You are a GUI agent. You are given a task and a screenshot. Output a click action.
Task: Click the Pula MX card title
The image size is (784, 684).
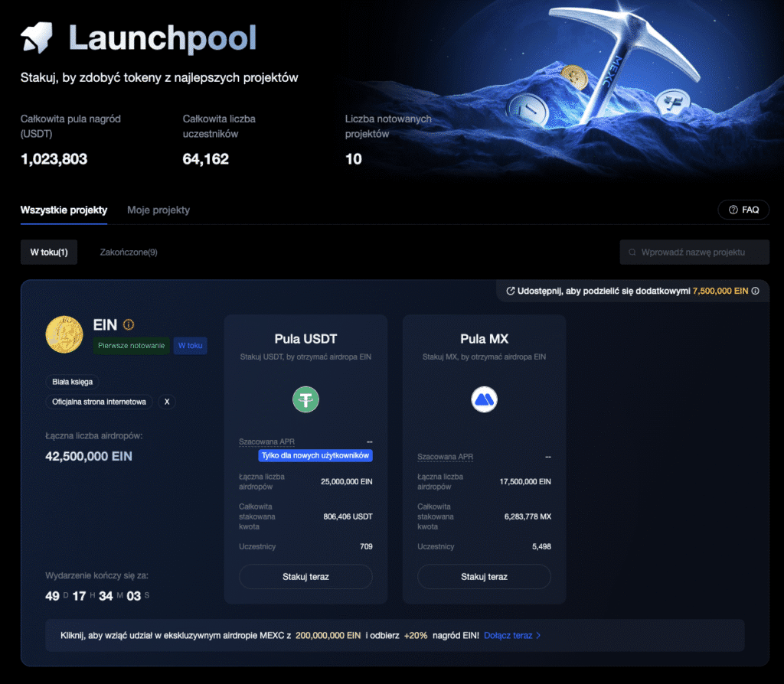pyautogui.click(x=484, y=339)
